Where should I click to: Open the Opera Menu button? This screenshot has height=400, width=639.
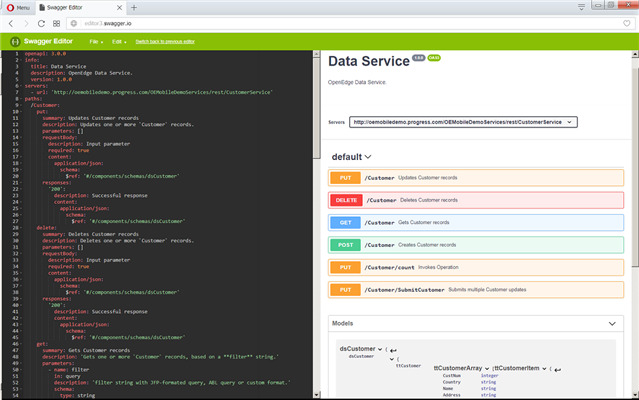[x=18, y=7]
